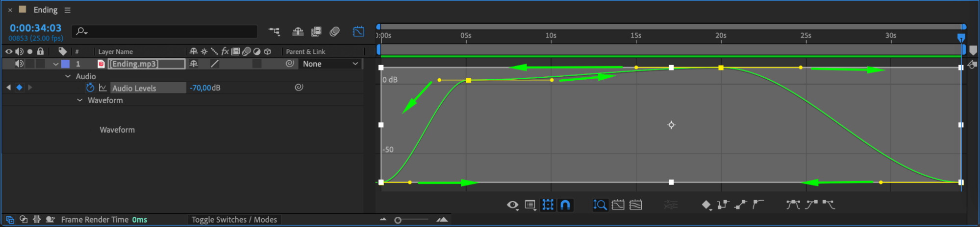Toggle solo switch for Ending.mp3
The image size is (980, 227).
tap(30, 64)
